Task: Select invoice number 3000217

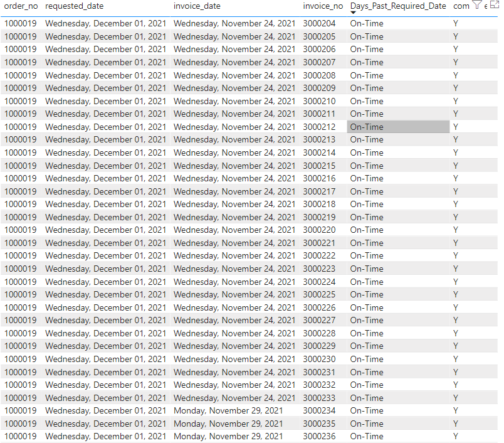Action: pyautogui.click(x=319, y=191)
